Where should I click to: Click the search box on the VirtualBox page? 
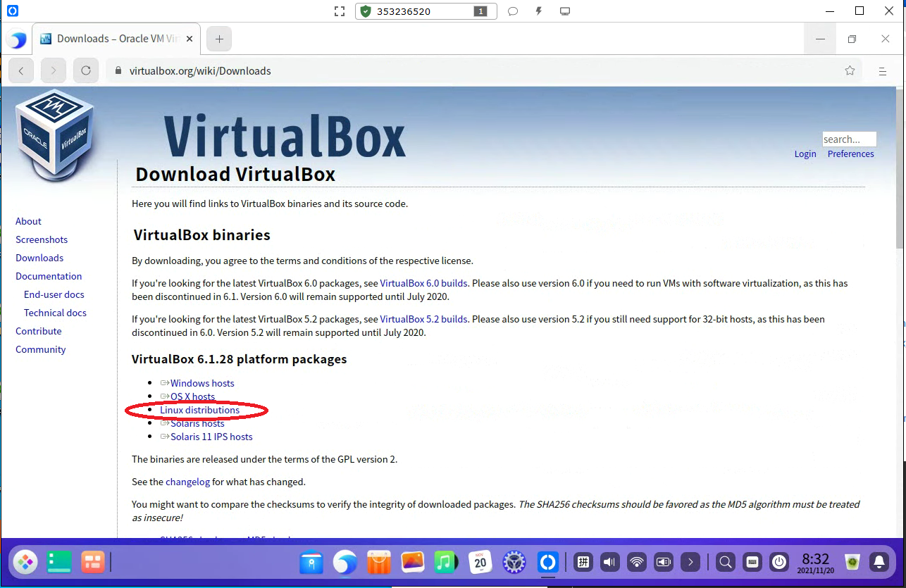click(x=849, y=139)
